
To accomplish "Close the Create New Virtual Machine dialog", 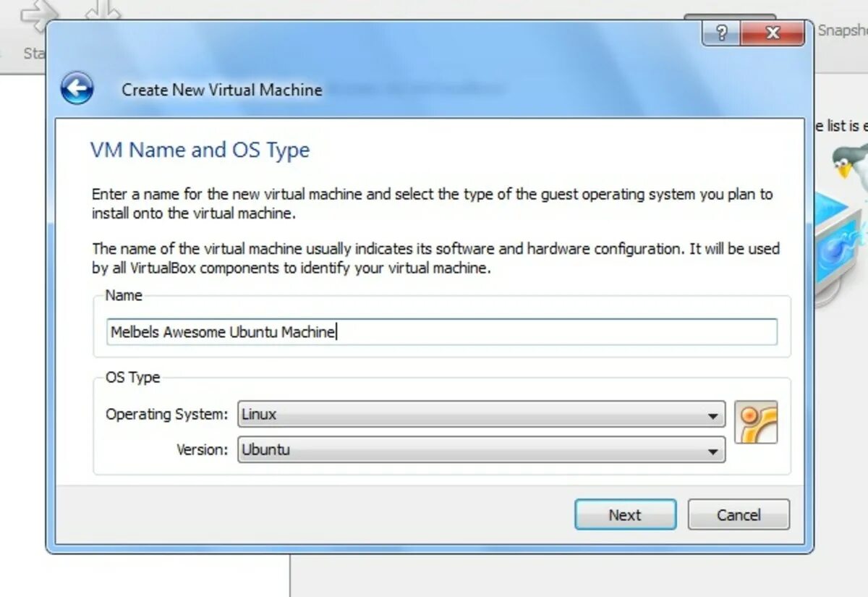I will click(773, 33).
